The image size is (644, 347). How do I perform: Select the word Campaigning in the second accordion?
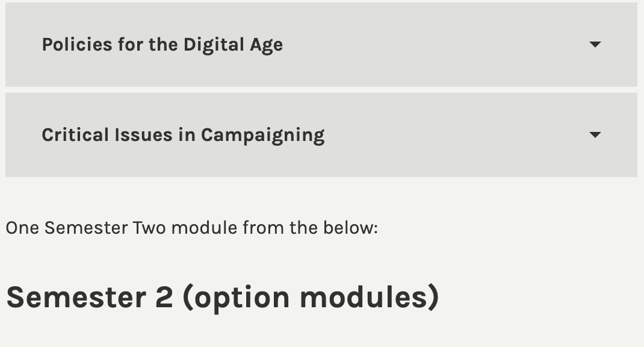[x=262, y=135]
